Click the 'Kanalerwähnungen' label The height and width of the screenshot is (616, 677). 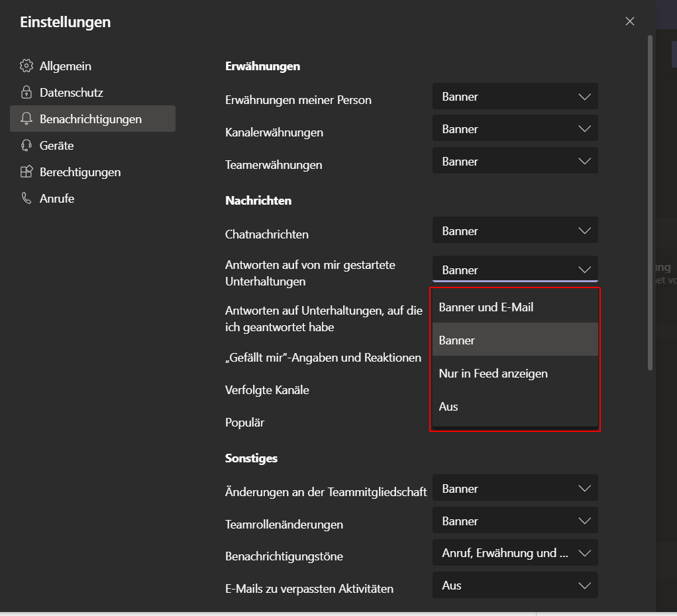tap(274, 132)
